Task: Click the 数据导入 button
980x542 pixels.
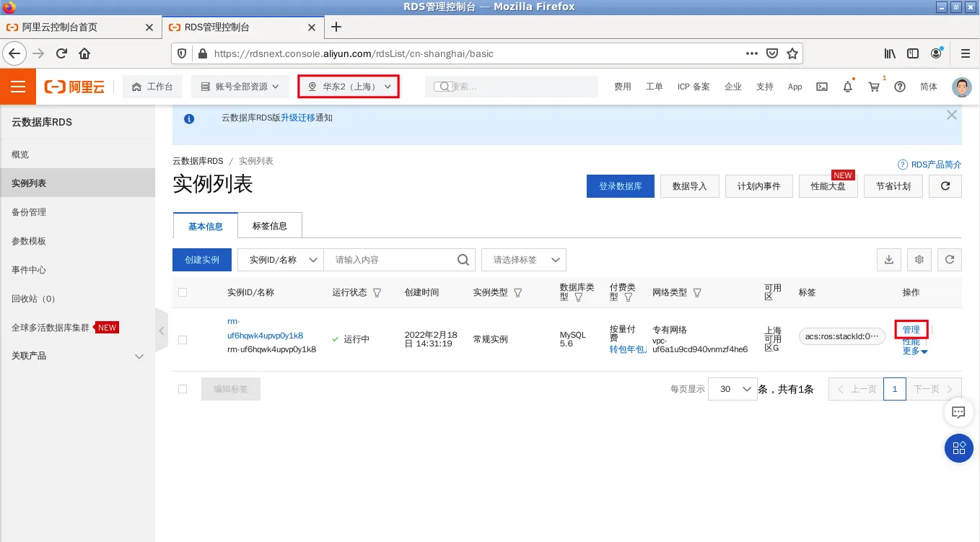Action: (x=690, y=186)
